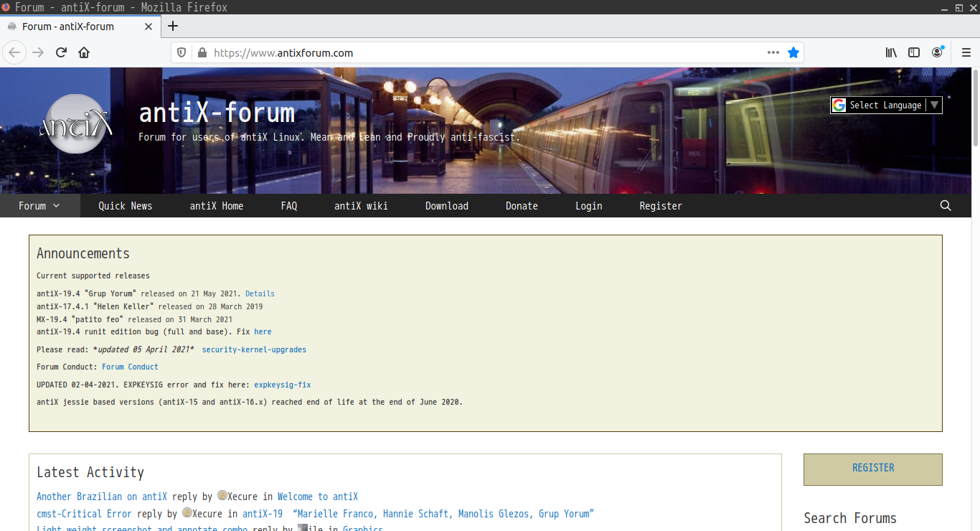Image resolution: width=980 pixels, height=531 pixels.
Task: Open Register in the navigation bar
Action: point(661,206)
